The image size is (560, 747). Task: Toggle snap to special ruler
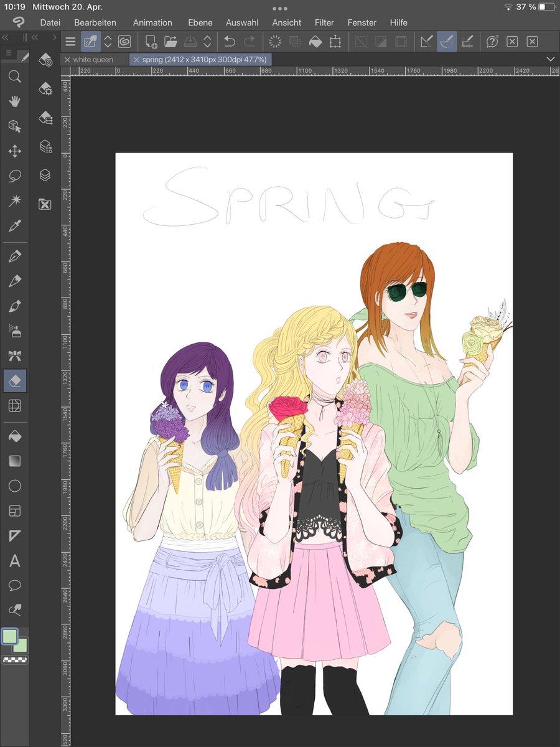click(447, 42)
